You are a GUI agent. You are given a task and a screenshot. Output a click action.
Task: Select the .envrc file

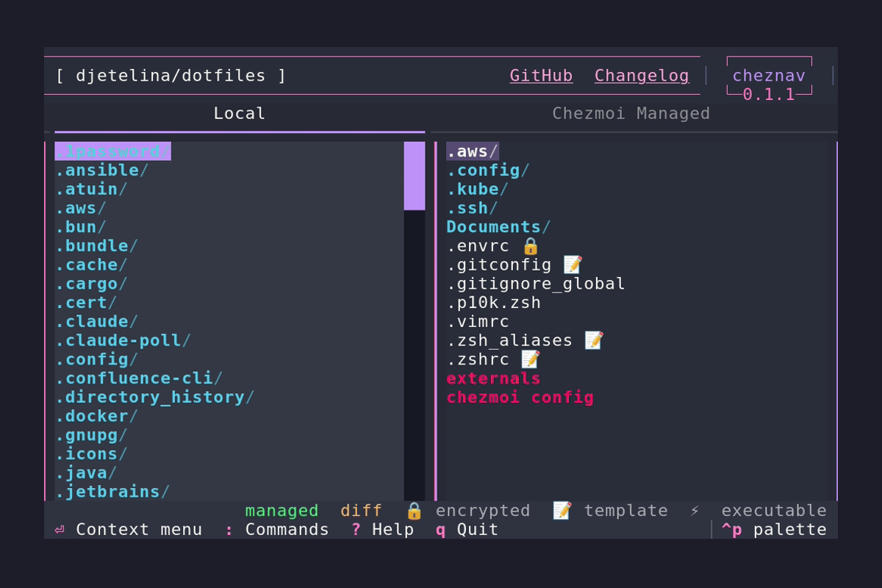[x=478, y=246]
